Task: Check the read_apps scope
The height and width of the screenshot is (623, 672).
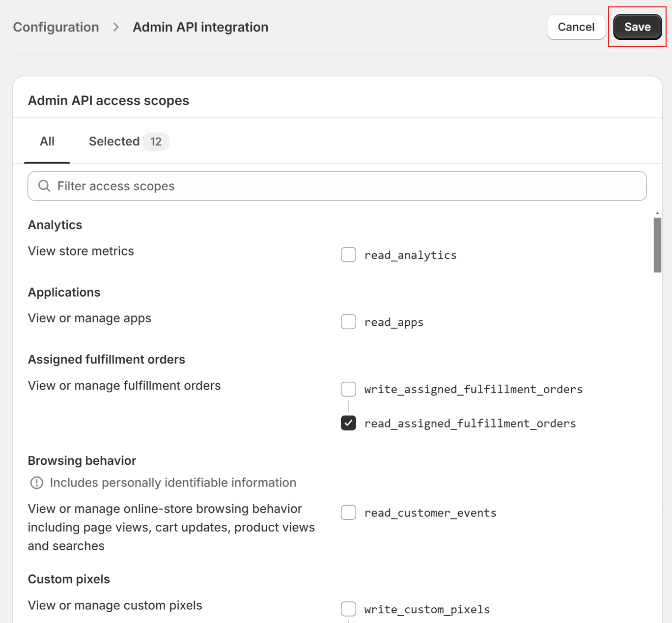Action: (348, 322)
